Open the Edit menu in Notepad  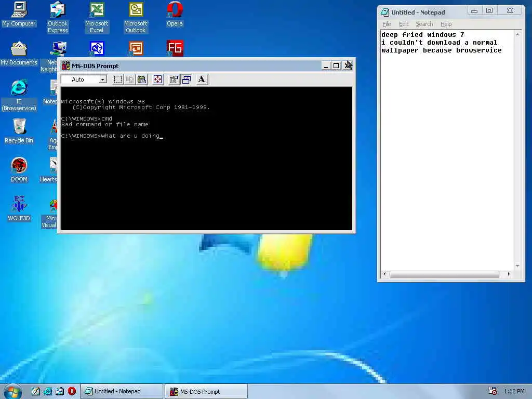[403, 24]
